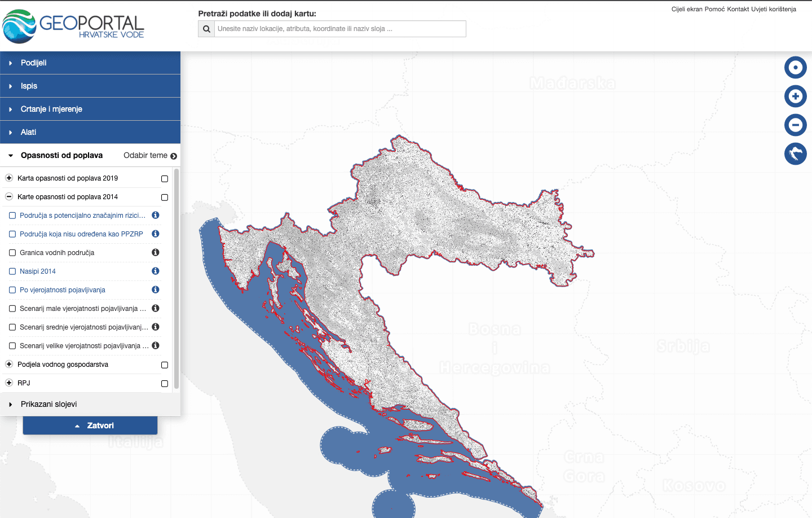
Task: Click the Zatvori button
Action: [x=90, y=426]
